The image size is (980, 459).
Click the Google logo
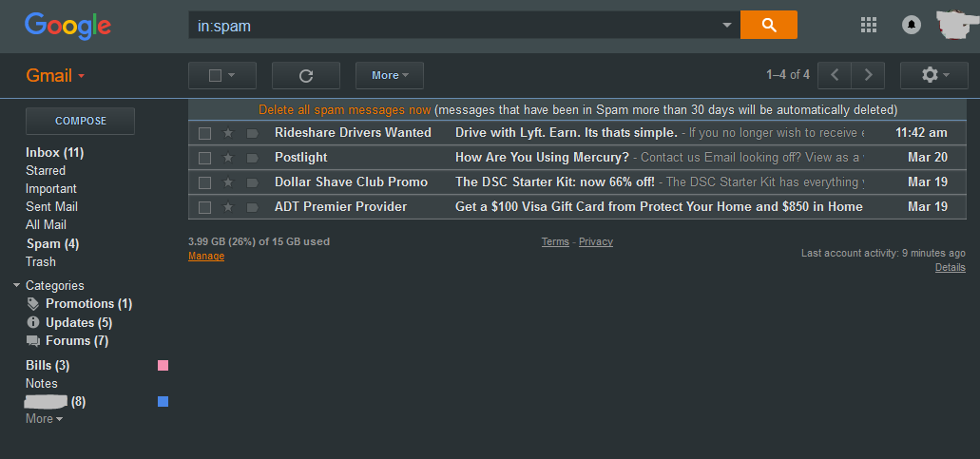[67, 26]
